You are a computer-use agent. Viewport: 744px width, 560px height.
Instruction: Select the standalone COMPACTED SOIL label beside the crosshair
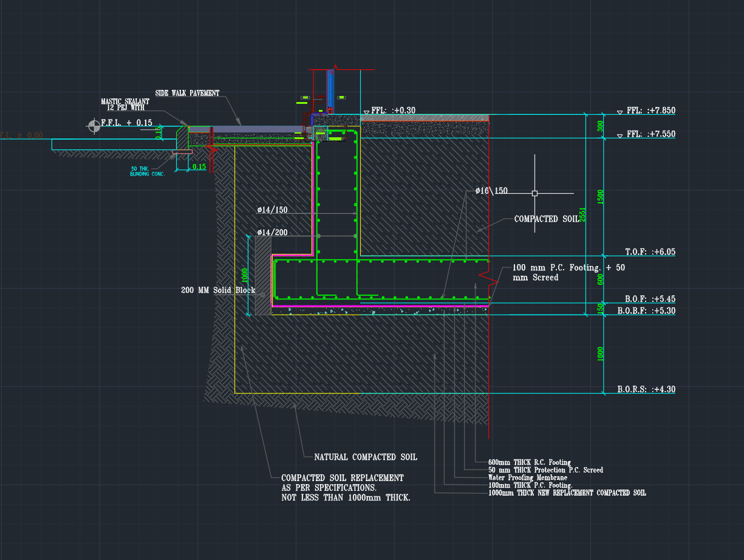click(547, 219)
